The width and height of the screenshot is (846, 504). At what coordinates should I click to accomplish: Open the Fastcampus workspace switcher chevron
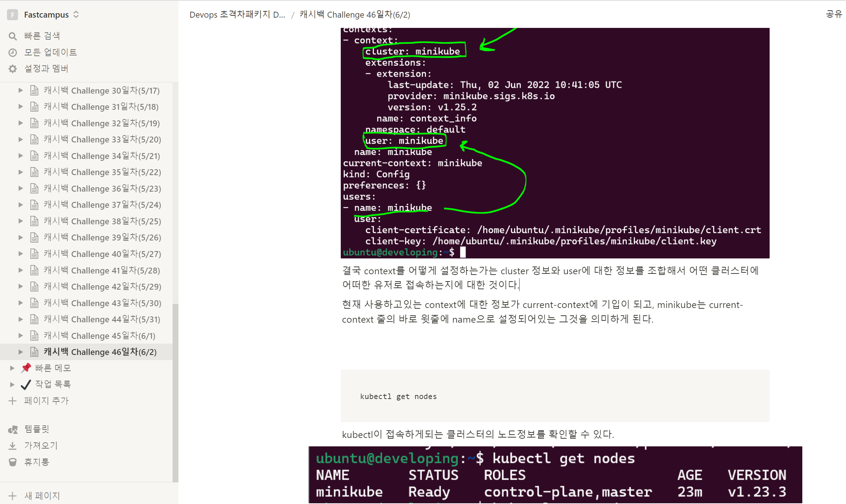pyautogui.click(x=76, y=15)
